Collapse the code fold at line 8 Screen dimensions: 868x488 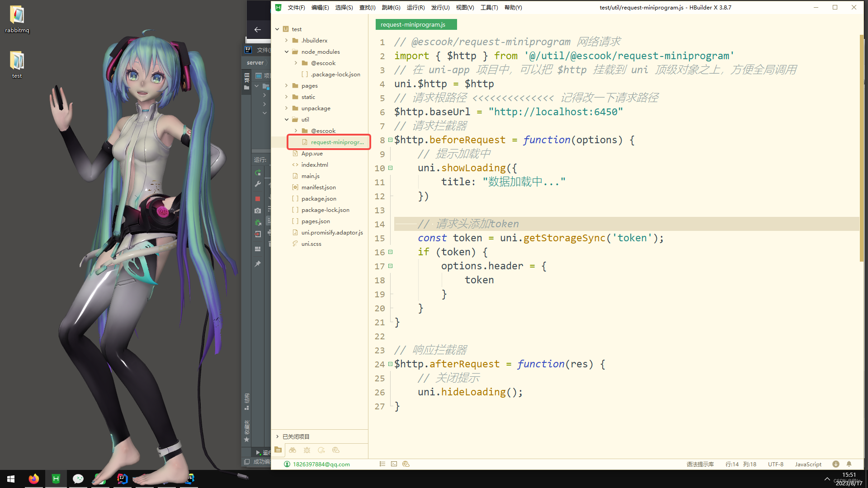pos(390,140)
